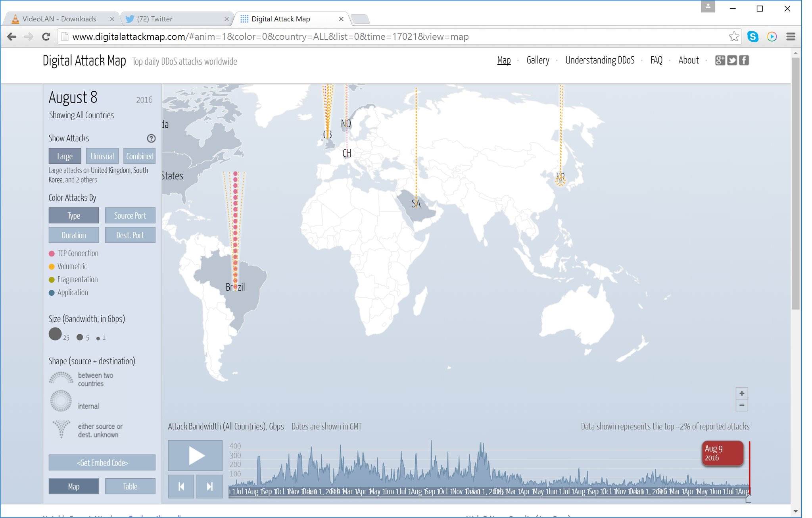Click the Google Plus share icon
The width and height of the screenshot is (812, 518).
[x=720, y=60]
